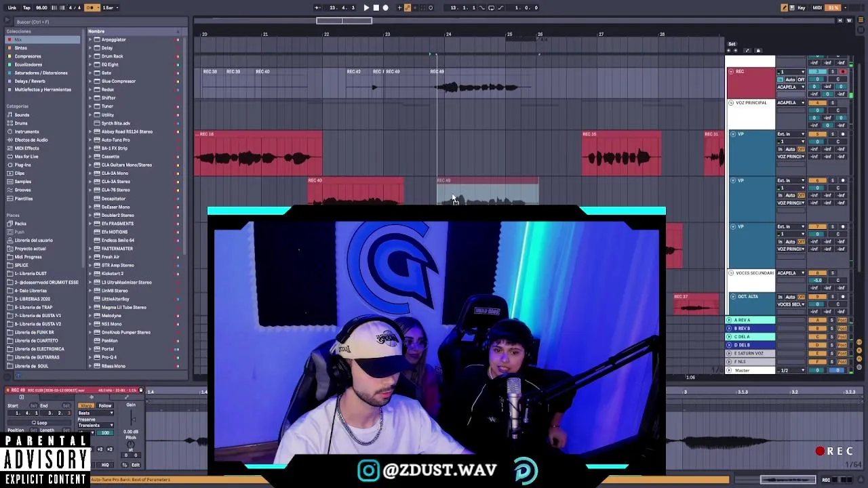Viewport: 868px width, 488px height.
Task: Toggle Warp button in clip view
Action: 86,405
